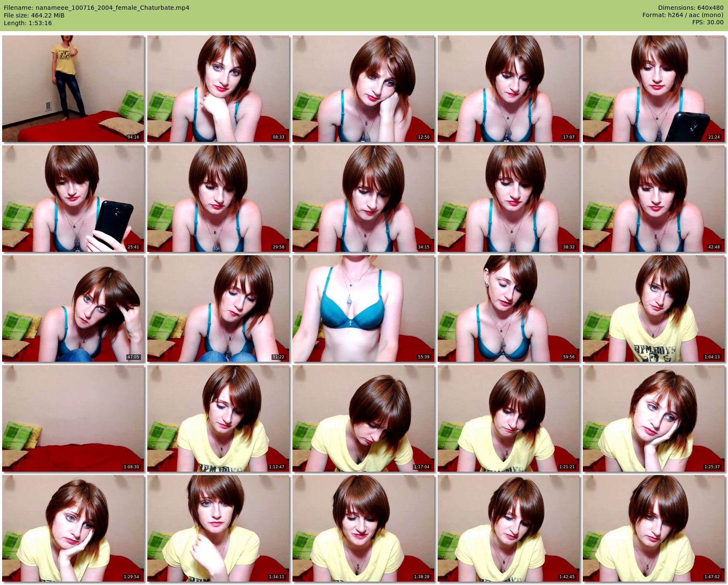Image resolution: width=728 pixels, height=585 pixels.
Task: Open the empty-room frame at 1:08:30
Action: (73, 418)
